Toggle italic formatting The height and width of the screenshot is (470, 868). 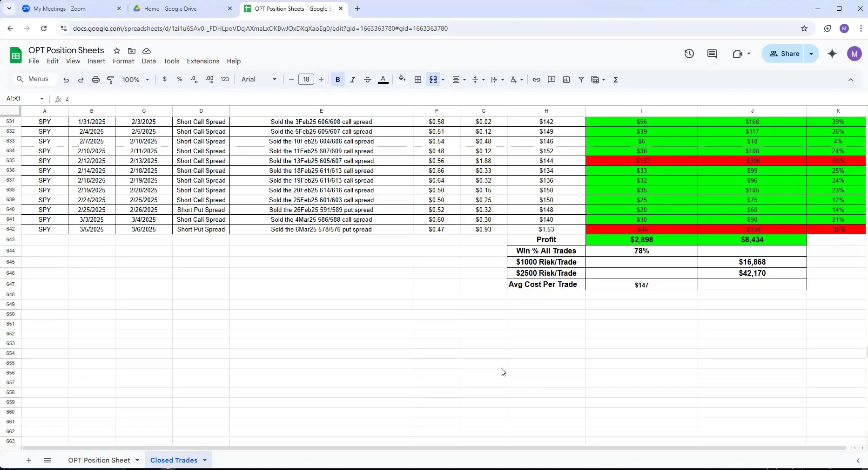pyautogui.click(x=353, y=80)
